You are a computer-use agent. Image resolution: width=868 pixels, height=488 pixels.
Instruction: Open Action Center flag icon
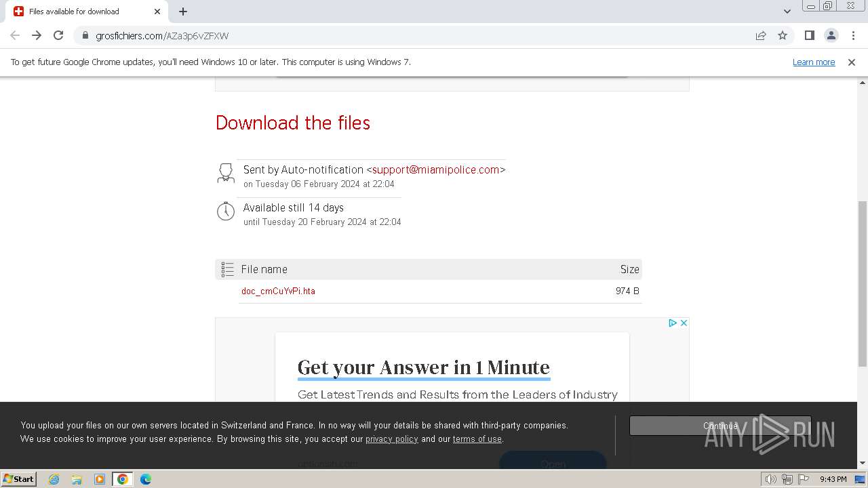click(x=804, y=479)
